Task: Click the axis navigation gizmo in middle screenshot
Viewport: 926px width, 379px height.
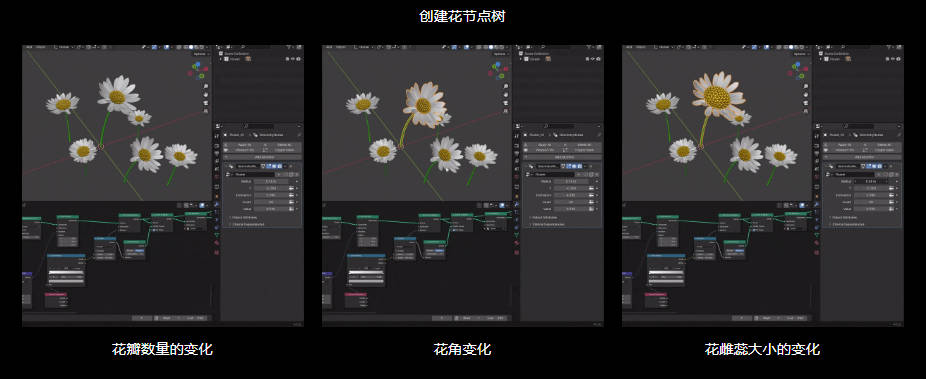Action: point(498,70)
